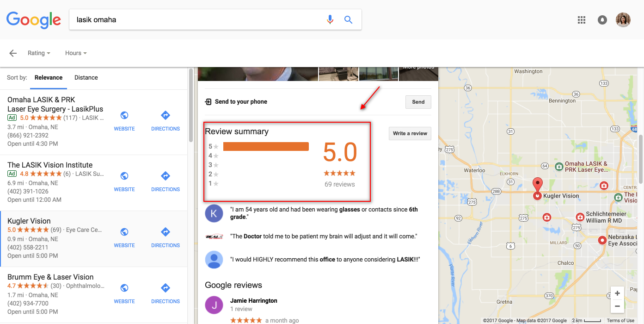Open Google notifications bell

(x=602, y=20)
